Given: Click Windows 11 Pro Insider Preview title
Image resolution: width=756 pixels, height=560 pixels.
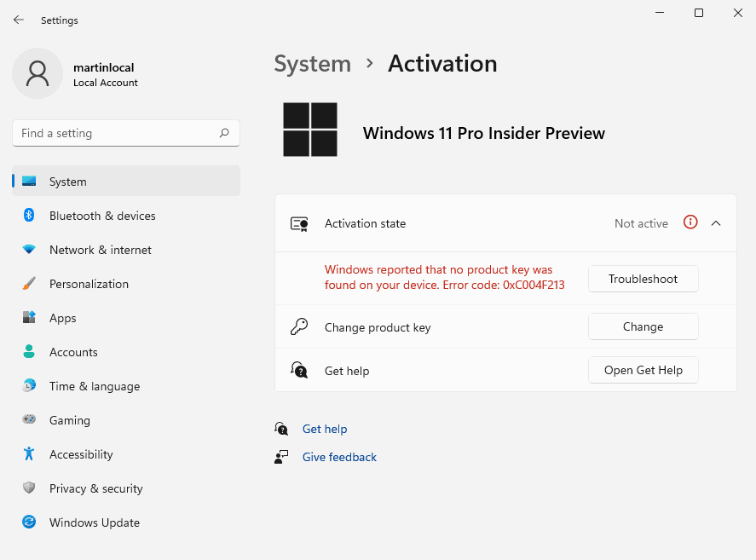Looking at the screenshot, I should tap(483, 133).
